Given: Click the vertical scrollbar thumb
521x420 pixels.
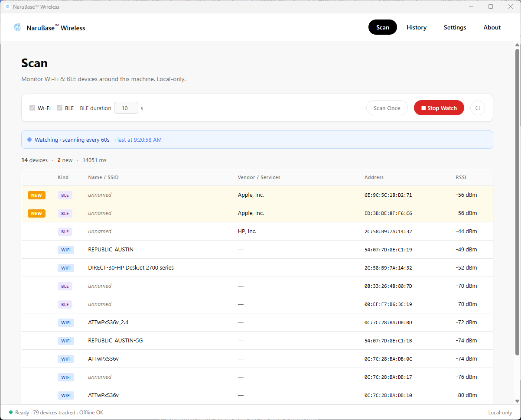Looking at the screenshot, I should coord(517,202).
